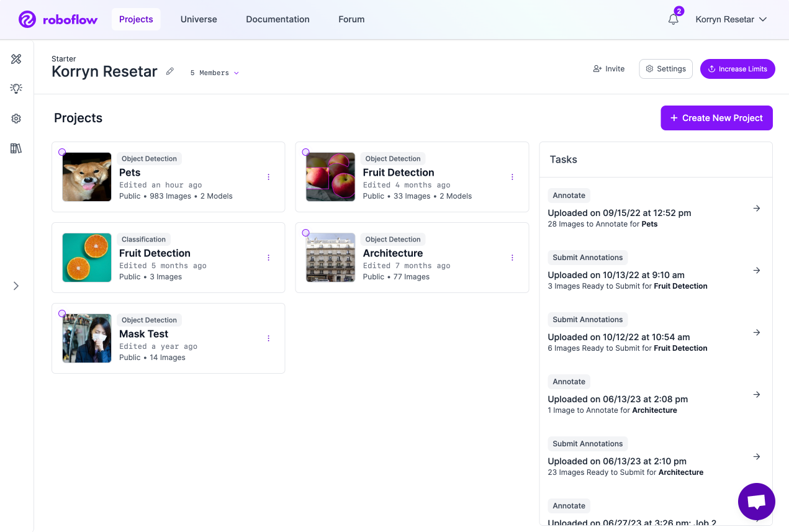Open the Documentation tab
This screenshot has width=789, height=532.
pos(277,19)
